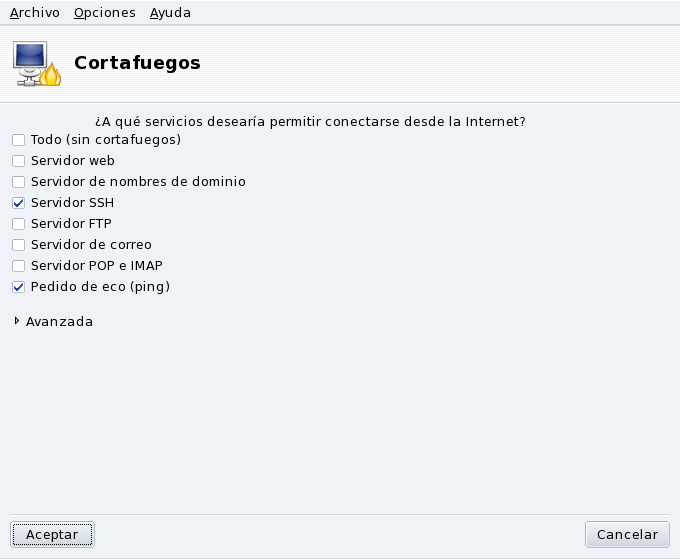This screenshot has width=680, height=560.
Task: Enable the 'Todo (sin cortafuegos)' checkbox
Action: (18, 140)
